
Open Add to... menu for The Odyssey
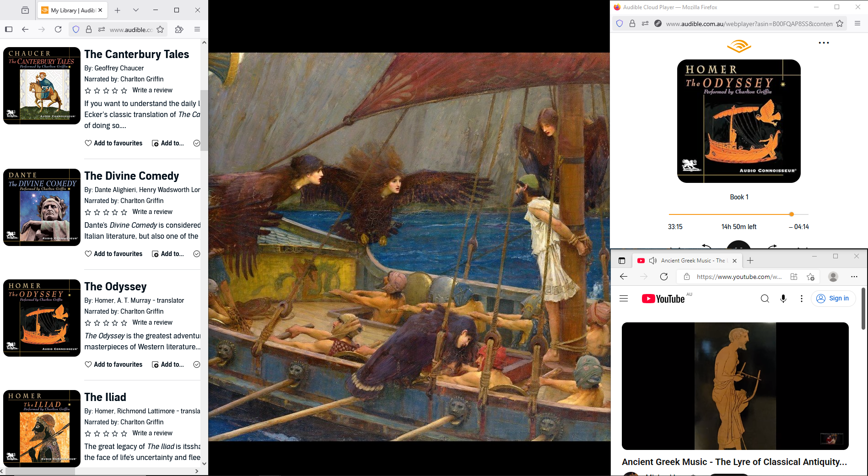pyautogui.click(x=168, y=364)
